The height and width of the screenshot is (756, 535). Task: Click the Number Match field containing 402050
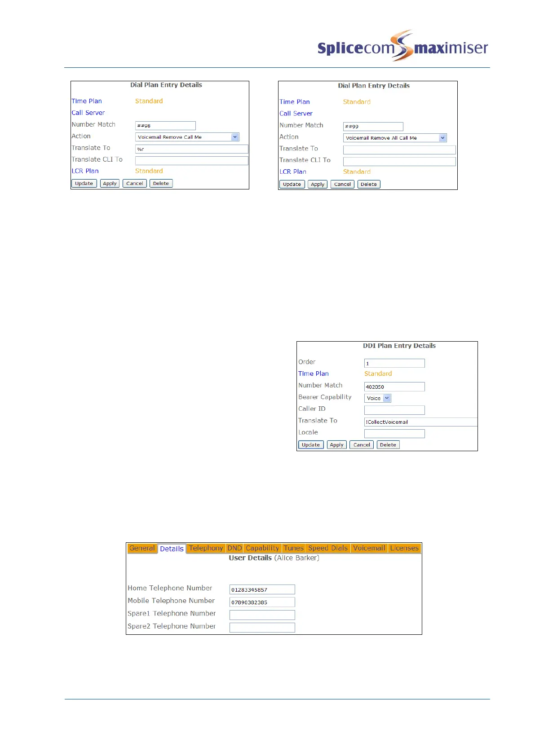pos(394,387)
